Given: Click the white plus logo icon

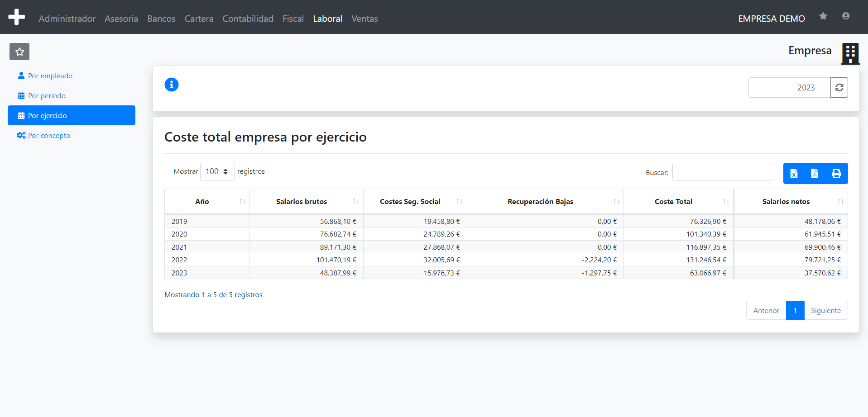Looking at the screenshot, I should (17, 17).
